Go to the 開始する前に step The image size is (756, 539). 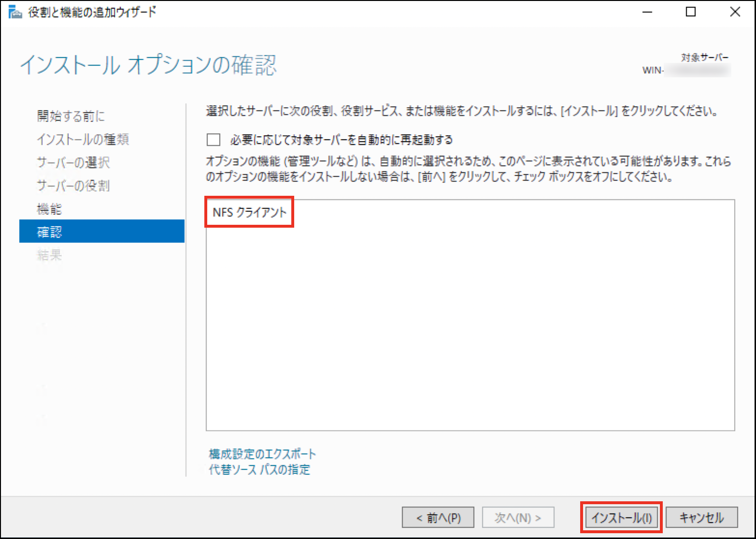tap(71, 116)
